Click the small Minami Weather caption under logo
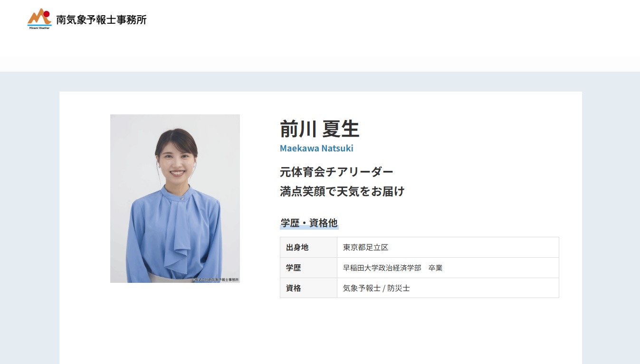 point(39,28)
